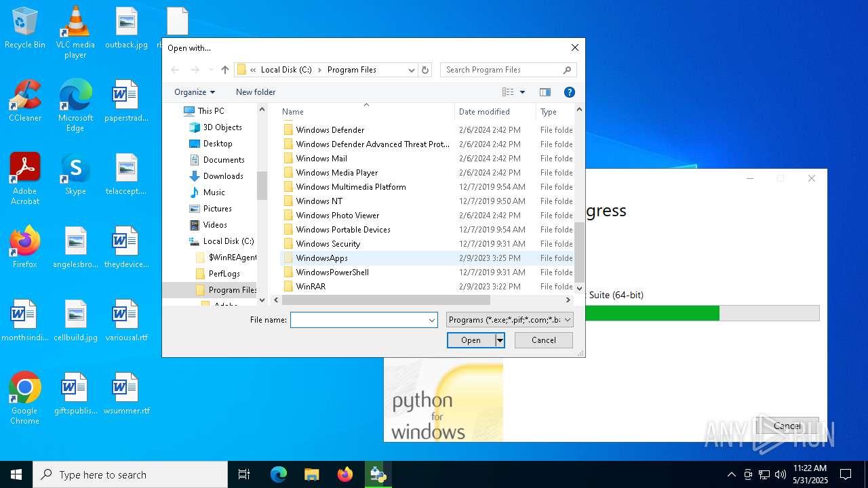Viewport: 868px width, 488px height.
Task: Open the Organize dropdown menu
Action: 195,92
